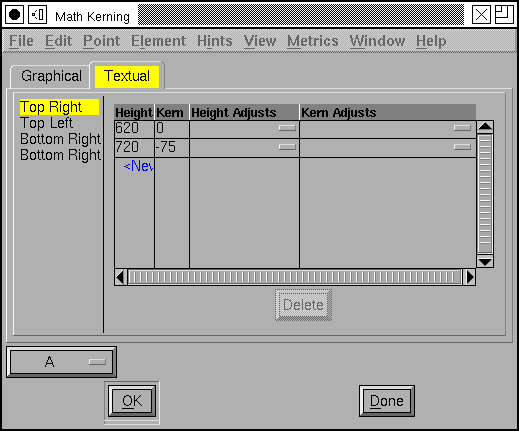Open the View menu

click(x=260, y=41)
